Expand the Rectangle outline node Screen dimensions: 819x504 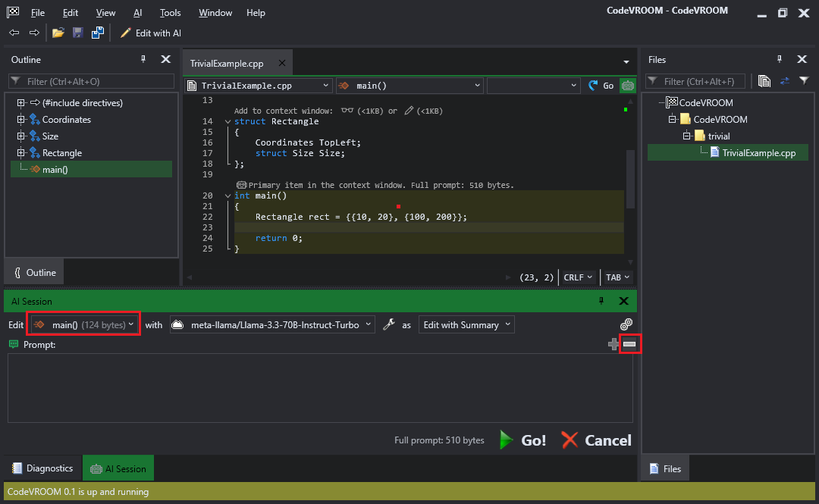pos(21,153)
